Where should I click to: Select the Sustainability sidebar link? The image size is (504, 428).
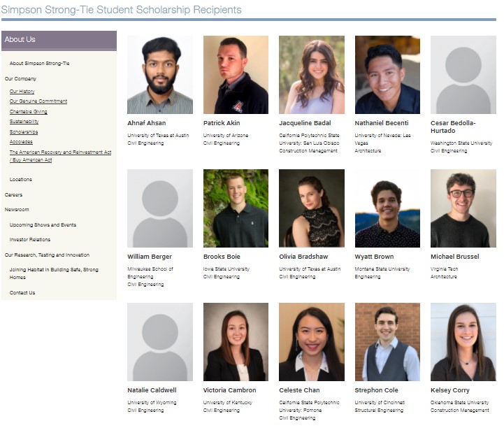[24, 122]
